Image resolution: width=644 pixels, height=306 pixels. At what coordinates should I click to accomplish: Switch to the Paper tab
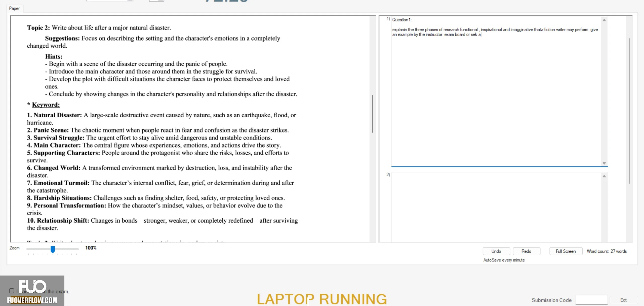(14, 8)
